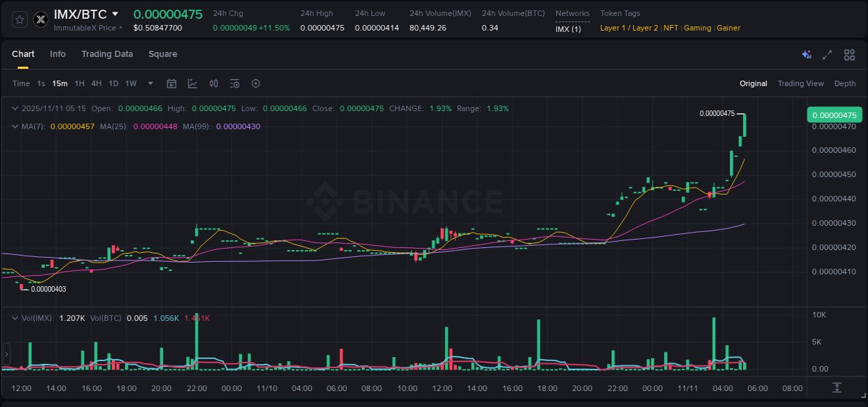Open the chart settings hexagon icon
The width and height of the screenshot is (868, 407).
(256, 83)
